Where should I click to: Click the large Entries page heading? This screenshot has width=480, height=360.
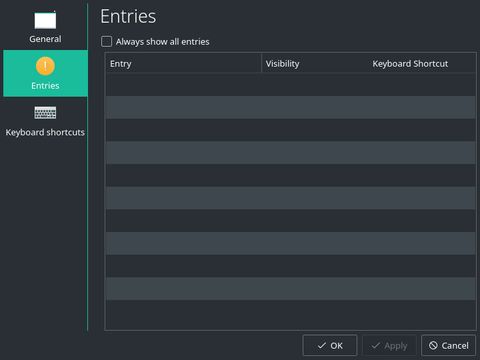(x=128, y=16)
